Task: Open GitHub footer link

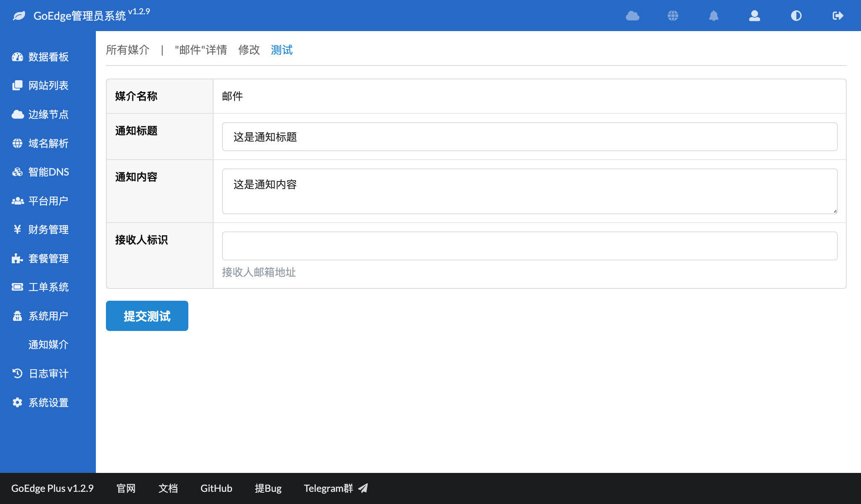Action: coord(216,488)
